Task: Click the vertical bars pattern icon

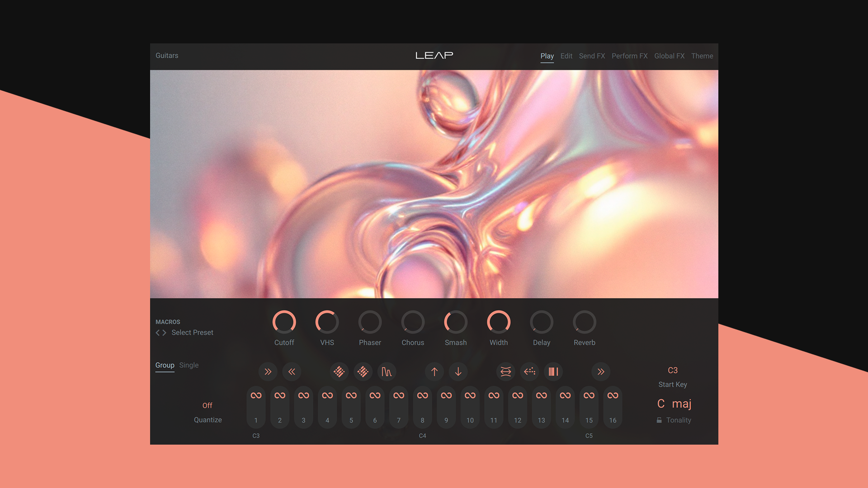Action: pos(553,371)
